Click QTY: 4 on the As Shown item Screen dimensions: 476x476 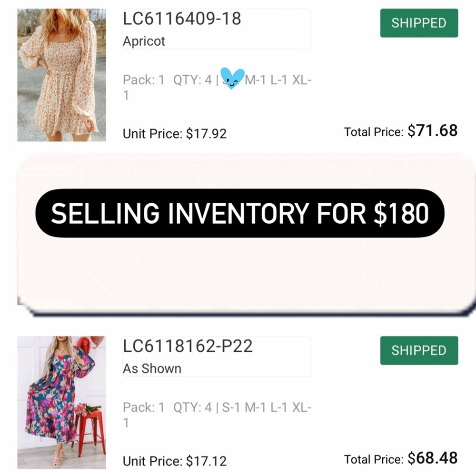point(192,407)
